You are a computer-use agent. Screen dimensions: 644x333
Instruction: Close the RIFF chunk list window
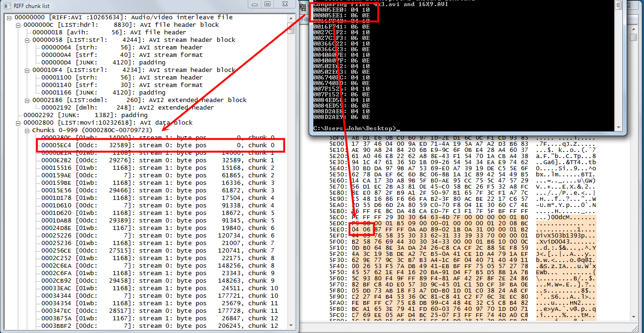[285, 4]
